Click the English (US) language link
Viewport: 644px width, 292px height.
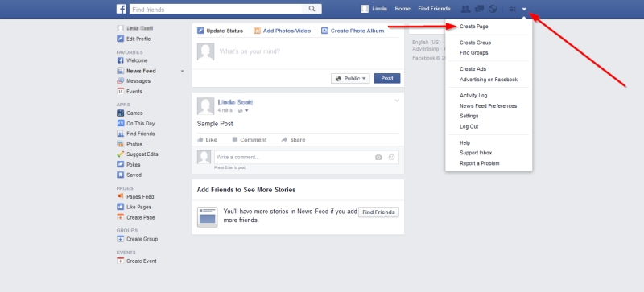427,43
